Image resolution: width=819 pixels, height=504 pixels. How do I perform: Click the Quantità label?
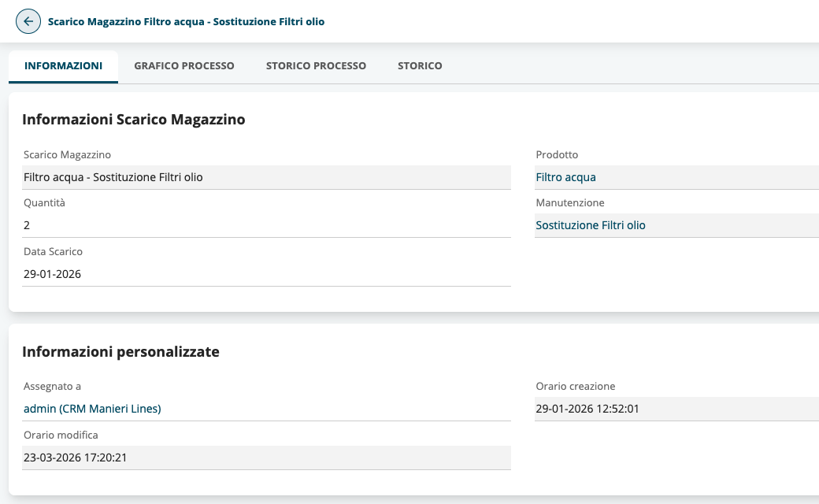(44, 202)
